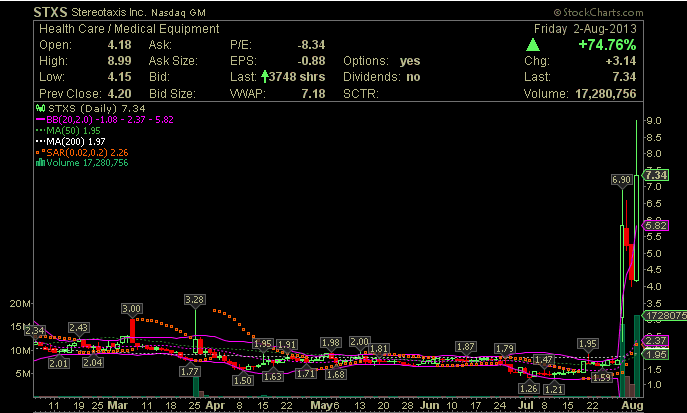The image size is (687, 413).
Task: Click the Nasdaq GM exchange label
Action: tap(178, 13)
